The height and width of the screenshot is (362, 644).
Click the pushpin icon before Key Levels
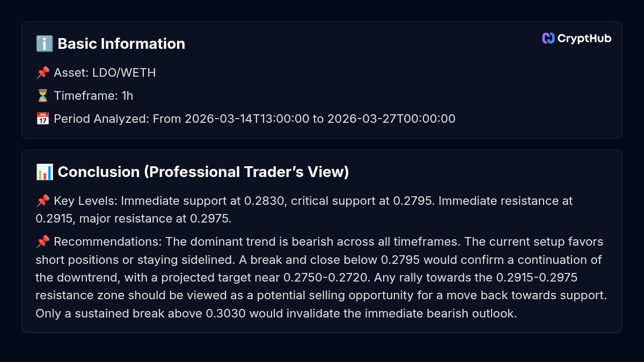pos(43,201)
